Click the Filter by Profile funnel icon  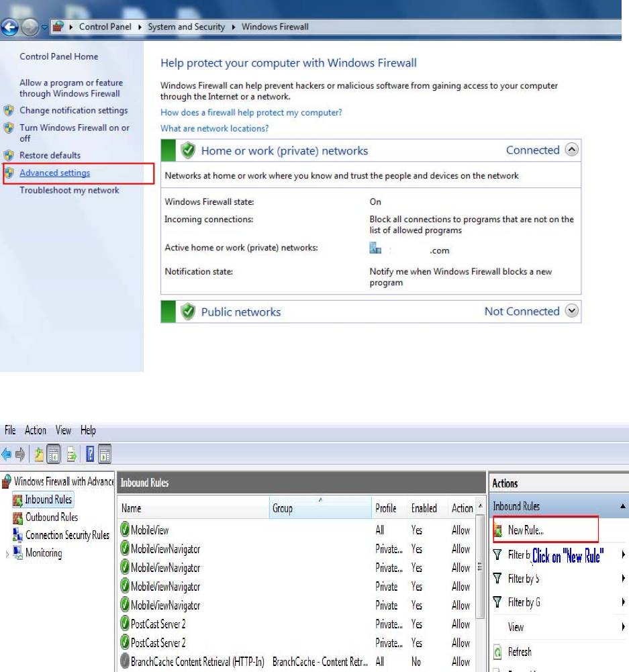pyautogui.click(x=497, y=555)
